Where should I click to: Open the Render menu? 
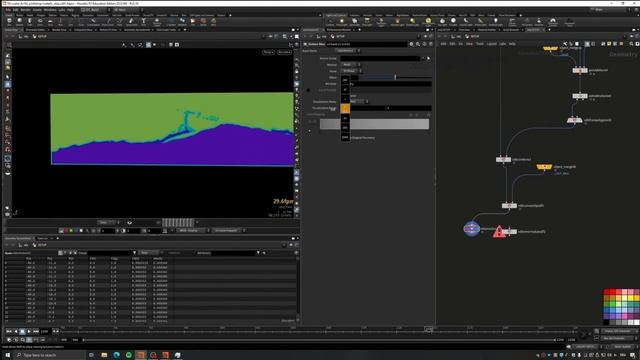click(25, 10)
